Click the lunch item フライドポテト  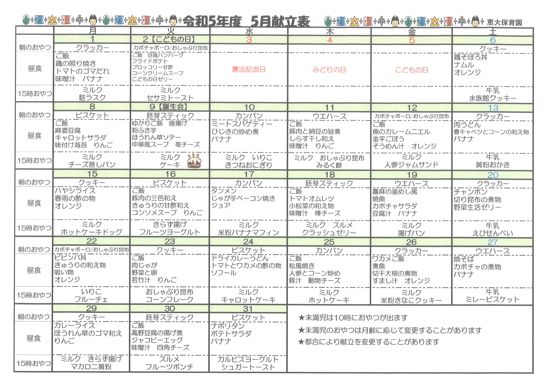point(150,61)
